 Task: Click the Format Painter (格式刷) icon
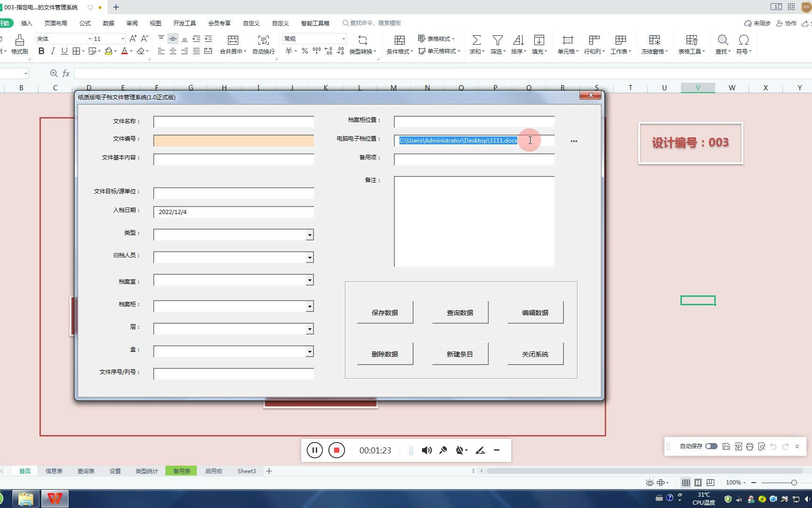coord(19,40)
